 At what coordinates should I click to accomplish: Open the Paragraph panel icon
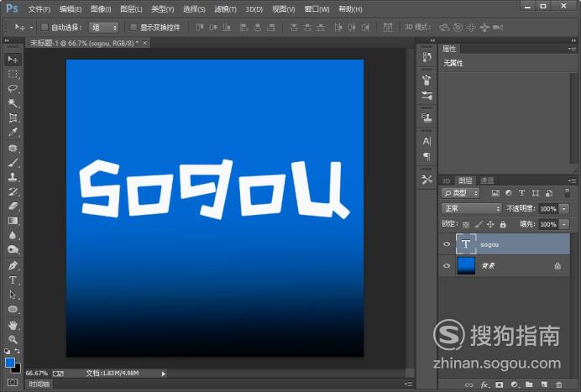click(427, 156)
